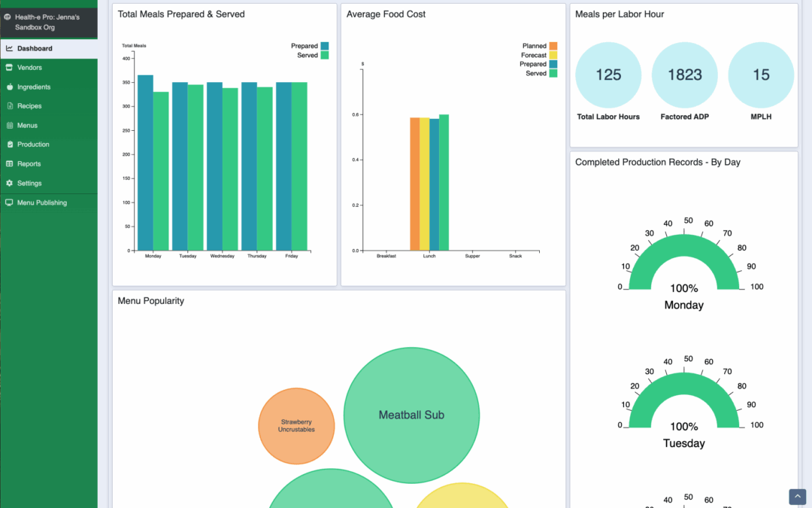Click the Ingredients apple icon
Screen dimensions: 812x508
click(x=10, y=87)
